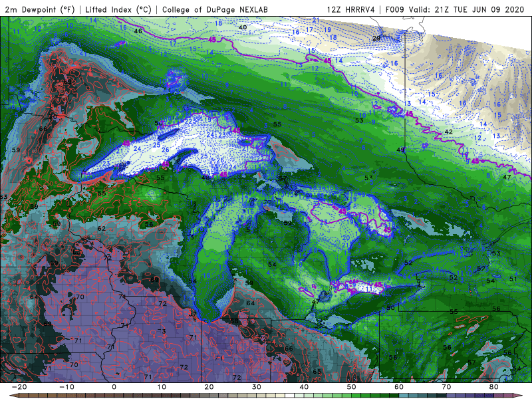Click the black dewpoint value 46 on the map
Image resolution: width=532 pixels, height=399 pixels.
click(x=138, y=31)
